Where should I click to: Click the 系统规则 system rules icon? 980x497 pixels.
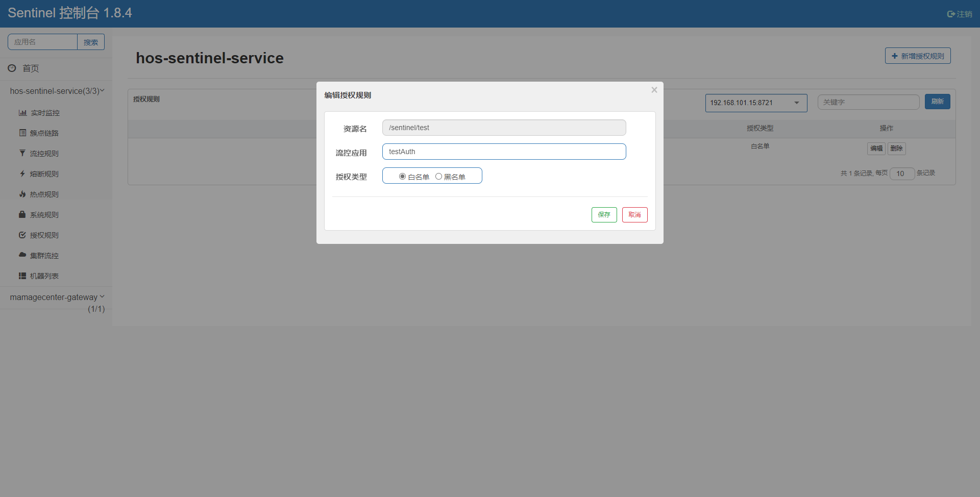click(22, 214)
